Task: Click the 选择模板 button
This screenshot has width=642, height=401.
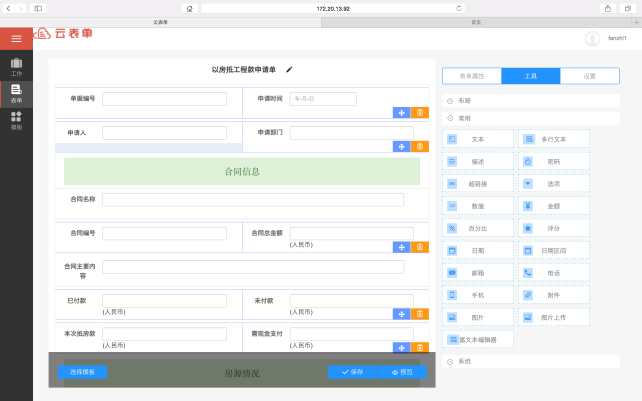Action: 83,372
